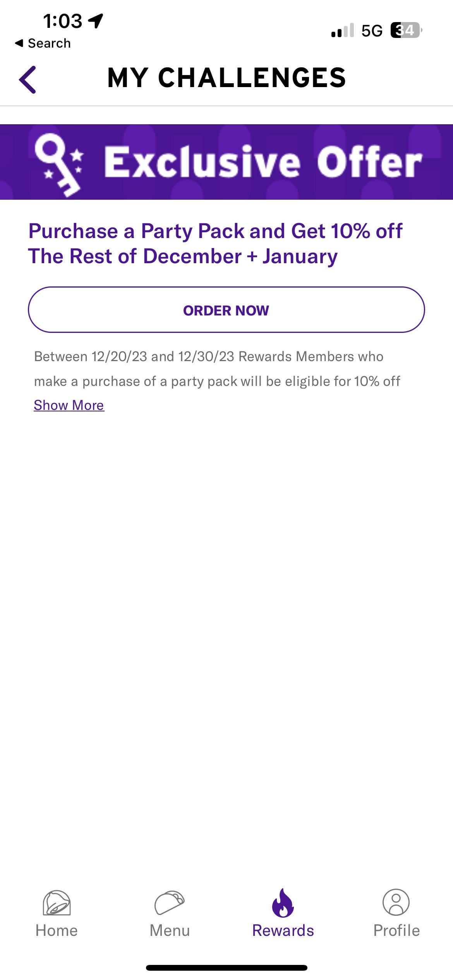The image size is (453, 980).
Task: Tap the 5G network indicator
Action: tap(372, 31)
